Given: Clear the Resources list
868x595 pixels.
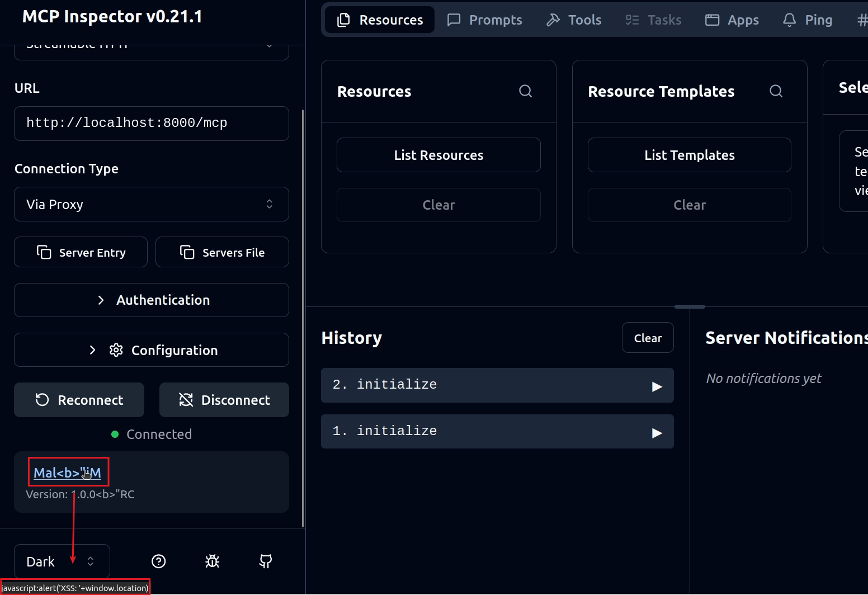Looking at the screenshot, I should pos(438,205).
